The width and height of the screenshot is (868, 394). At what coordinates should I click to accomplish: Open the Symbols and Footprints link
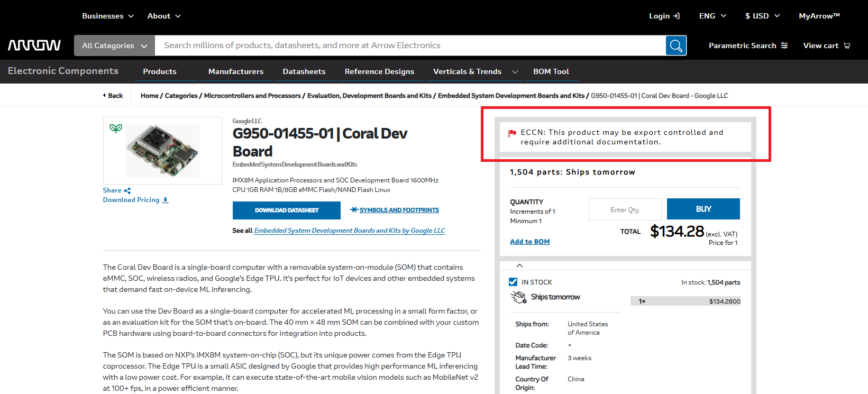tap(399, 210)
